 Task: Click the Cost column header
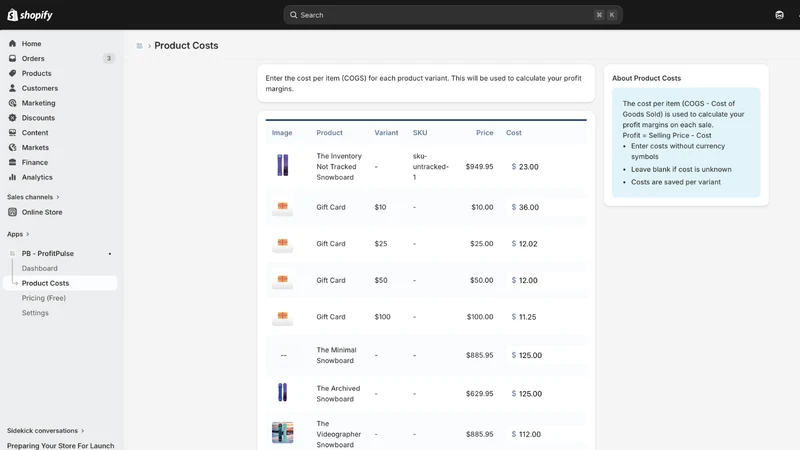point(514,133)
